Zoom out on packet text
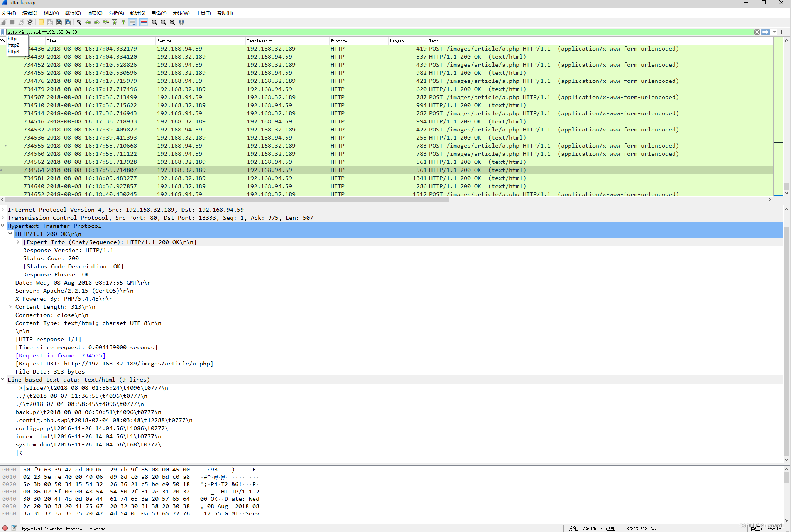This screenshot has width=791, height=532. click(x=164, y=22)
